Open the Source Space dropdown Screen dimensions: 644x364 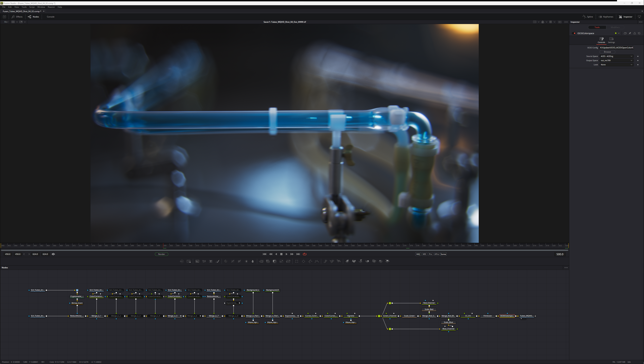616,56
